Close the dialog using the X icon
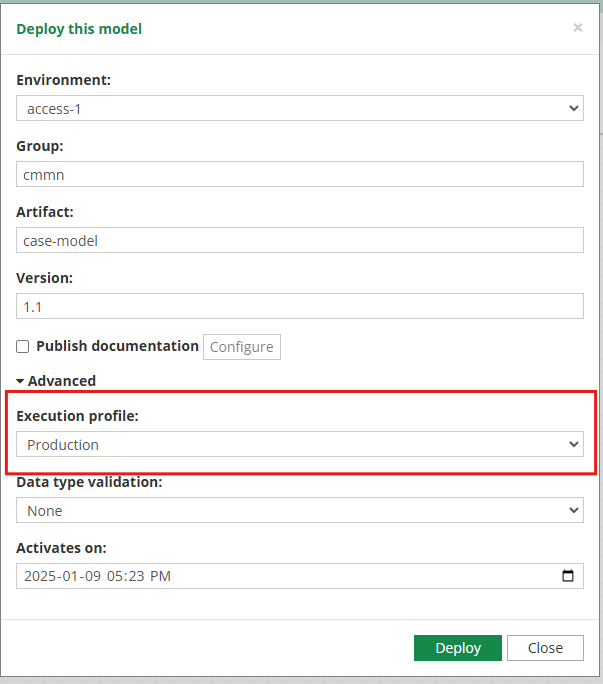The height and width of the screenshot is (684, 603). [x=577, y=28]
